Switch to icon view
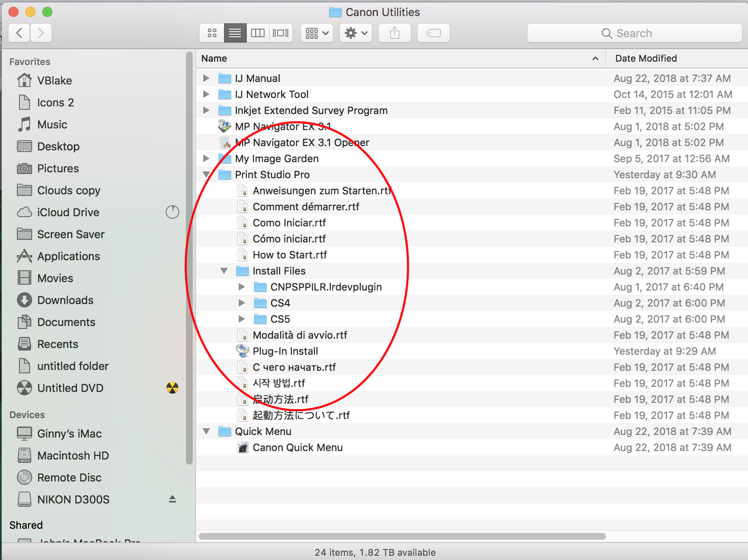The height and width of the screenshot is (560, 748). point(212,33)
